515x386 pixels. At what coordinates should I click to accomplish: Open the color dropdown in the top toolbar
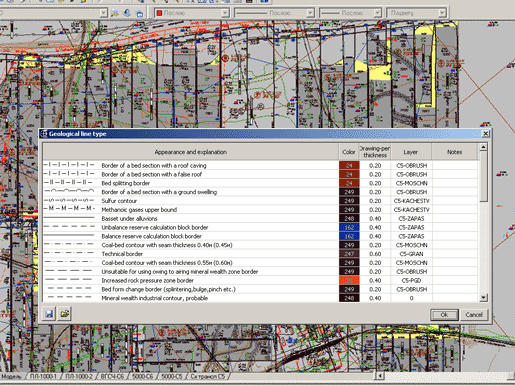point(225,13)
